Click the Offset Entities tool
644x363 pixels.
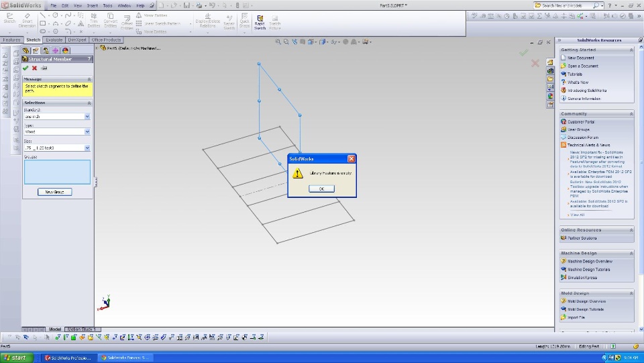pyautogui.click(x=127, y=22)
